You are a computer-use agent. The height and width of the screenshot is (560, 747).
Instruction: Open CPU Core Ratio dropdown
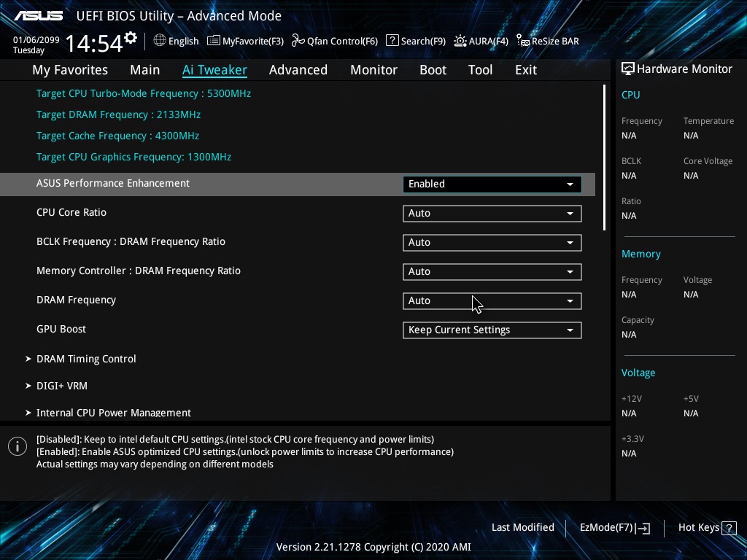coord(492,214)
